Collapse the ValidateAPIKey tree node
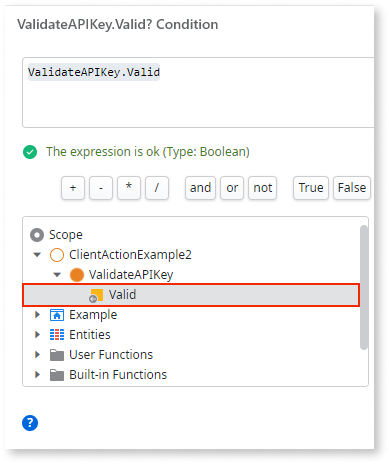This screenshot has height=464, width=389. pos(57,275)
